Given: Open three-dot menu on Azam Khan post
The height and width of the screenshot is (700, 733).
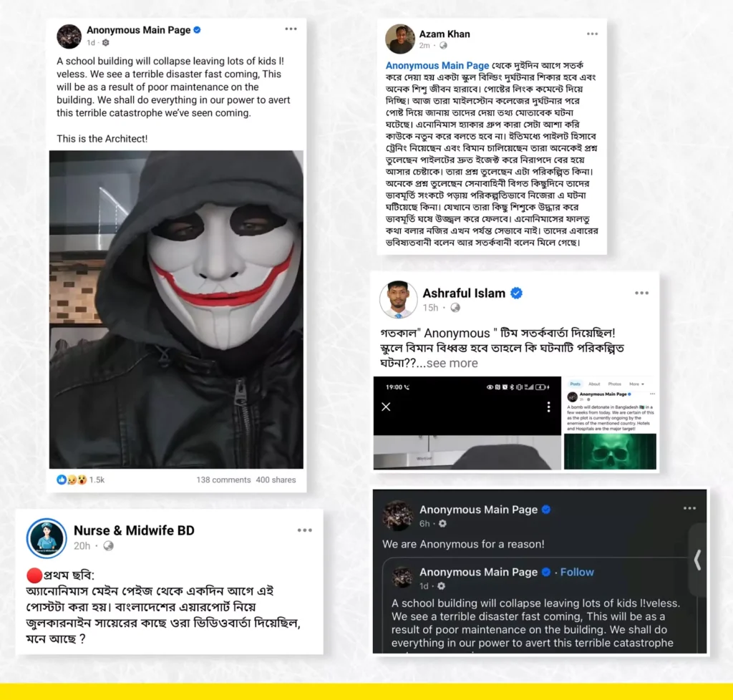Looking at the screenshot, I should pyautogui.click(x=592, y=34).
